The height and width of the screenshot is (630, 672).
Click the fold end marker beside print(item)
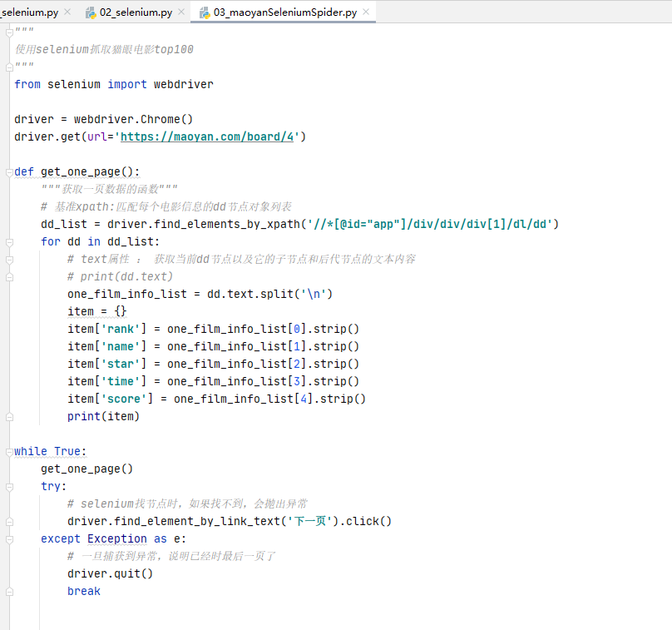click(9, 417)
